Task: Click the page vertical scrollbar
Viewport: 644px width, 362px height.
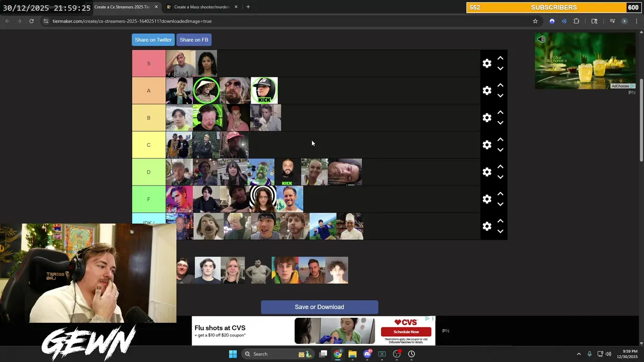Action: click(x=641, y=121)
